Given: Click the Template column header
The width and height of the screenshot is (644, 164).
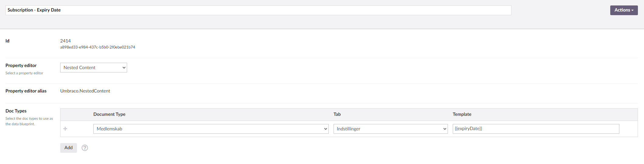Looking at the screenshot, I should [x=462, y=114].
